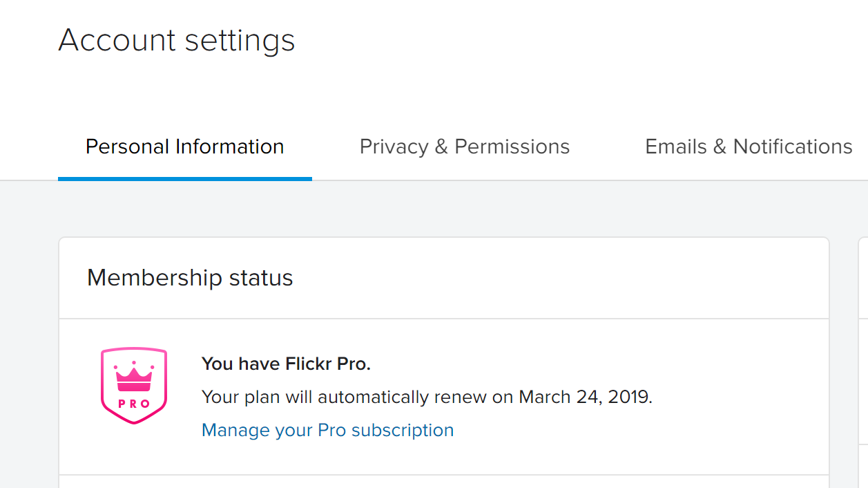
Task: Click the word subscription in the blue link
Action: click(x=403, y=431)
